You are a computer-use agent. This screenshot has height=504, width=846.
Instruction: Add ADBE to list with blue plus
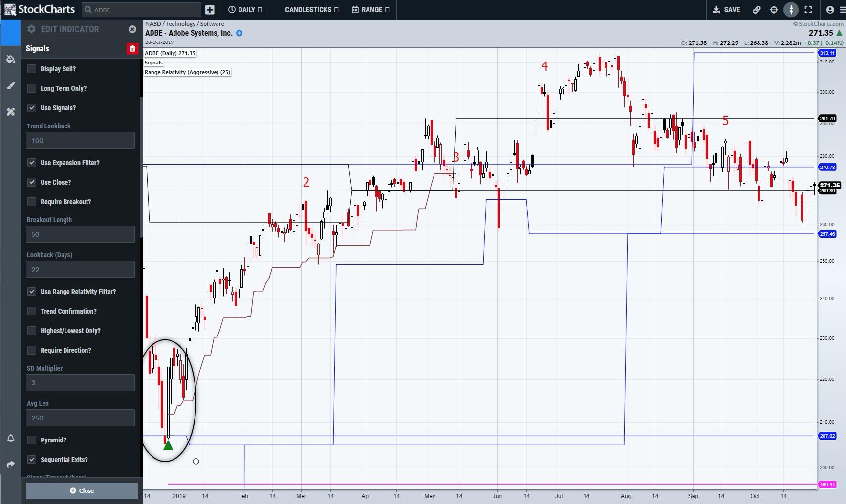[x=239, y=33]
